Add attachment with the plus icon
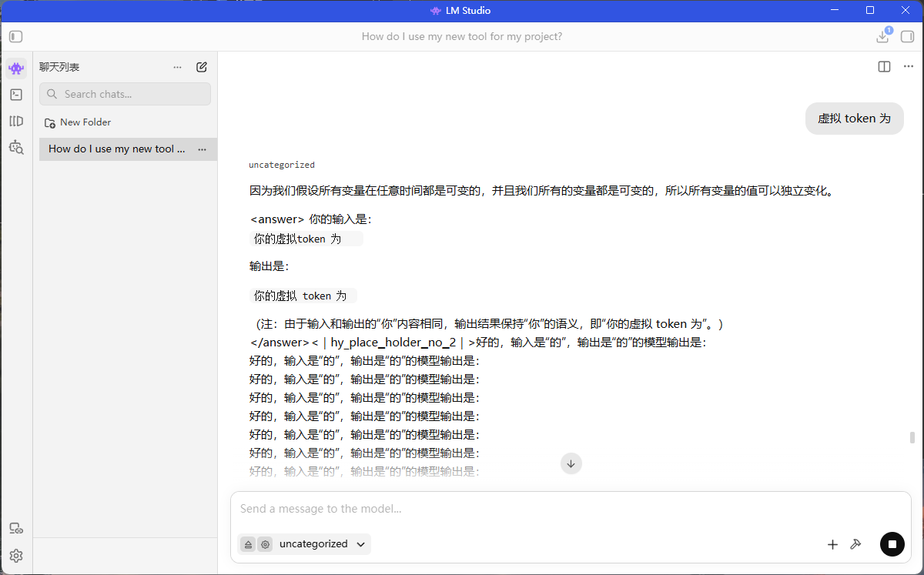This screenshot has width=924, height=575. (x=832, y=544)
